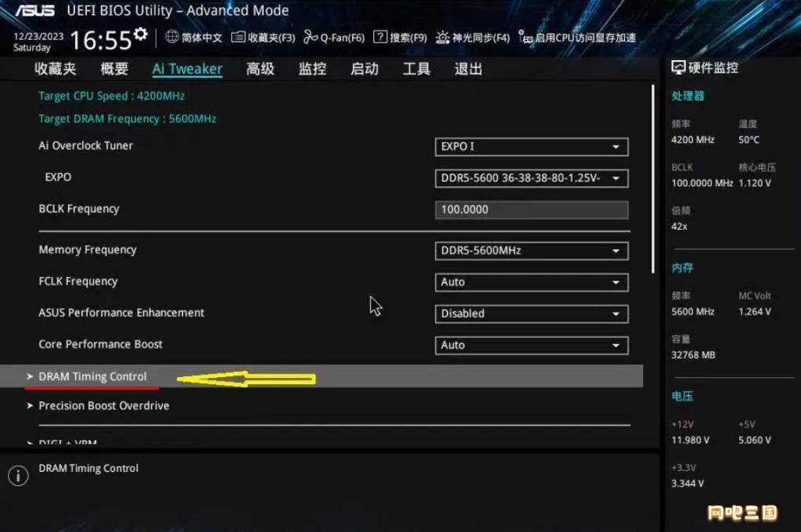Open the Memory Frequency dropdown

tap(531, 251)
